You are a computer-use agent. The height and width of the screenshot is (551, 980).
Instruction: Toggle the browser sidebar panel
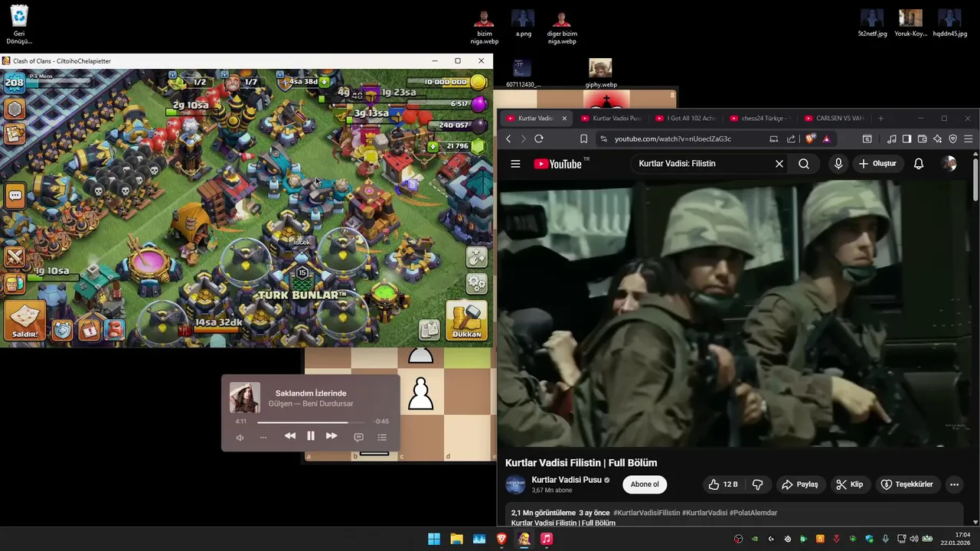tap(906, 139)
